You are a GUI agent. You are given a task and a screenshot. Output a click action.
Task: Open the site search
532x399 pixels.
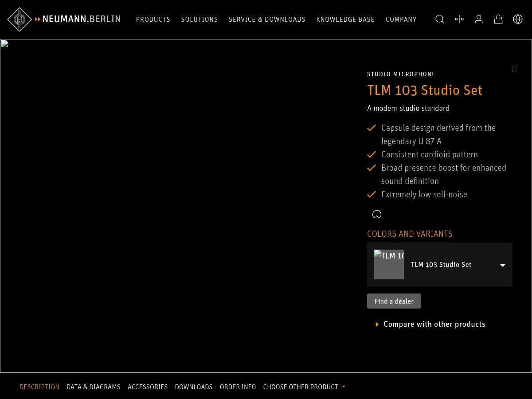tap(439, 19)
